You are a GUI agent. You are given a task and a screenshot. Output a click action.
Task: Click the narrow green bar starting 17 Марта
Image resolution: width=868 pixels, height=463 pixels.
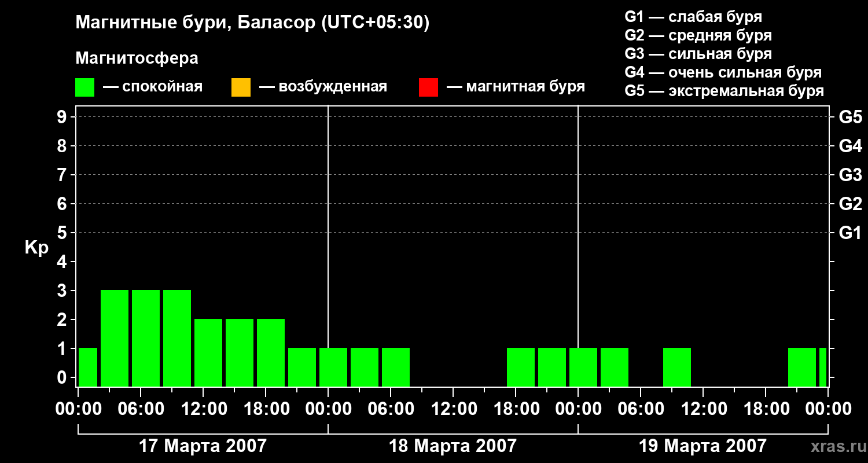pyautogui.click(x=88, y=367)
